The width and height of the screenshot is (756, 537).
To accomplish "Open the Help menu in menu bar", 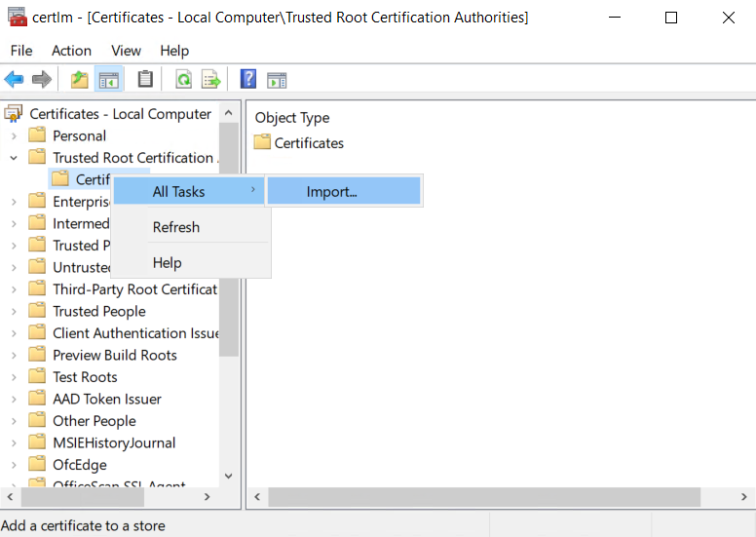I will [174, 51].
